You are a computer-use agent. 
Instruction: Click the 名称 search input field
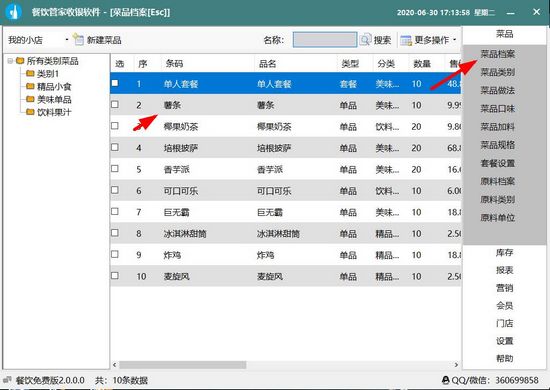[325, 40]
